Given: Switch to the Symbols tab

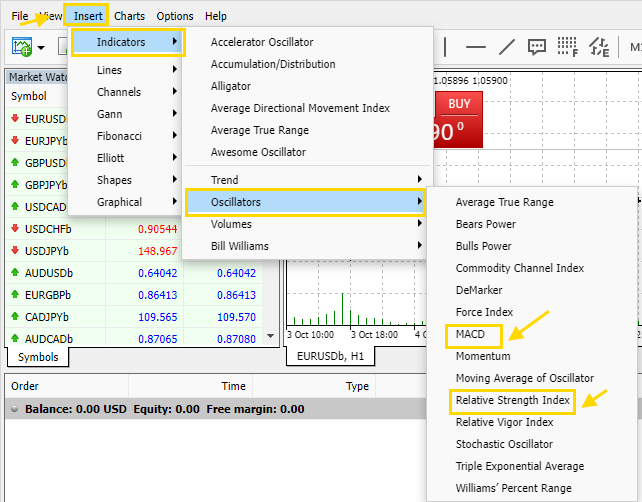Looking at the screenshot, I should click(38, 357).
